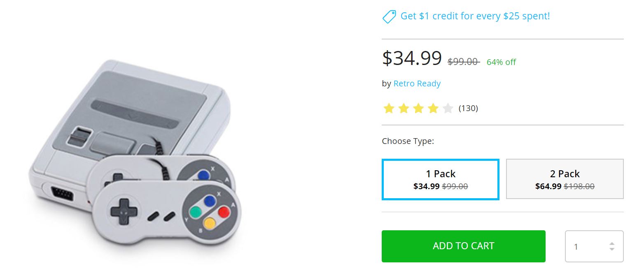Choose the 2 Pack option
This screenshot has width=644, height=271.
565,179
